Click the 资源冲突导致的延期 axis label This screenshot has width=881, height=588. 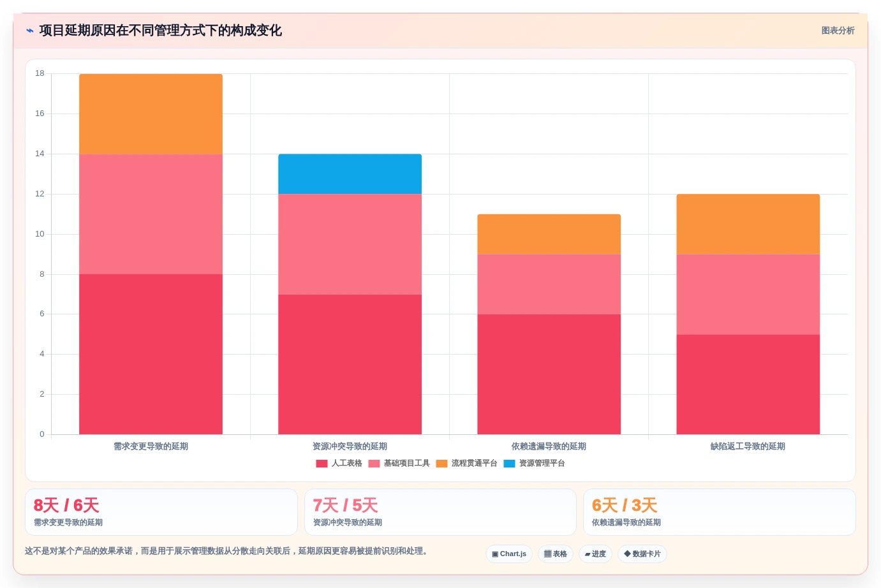[350, 446]
